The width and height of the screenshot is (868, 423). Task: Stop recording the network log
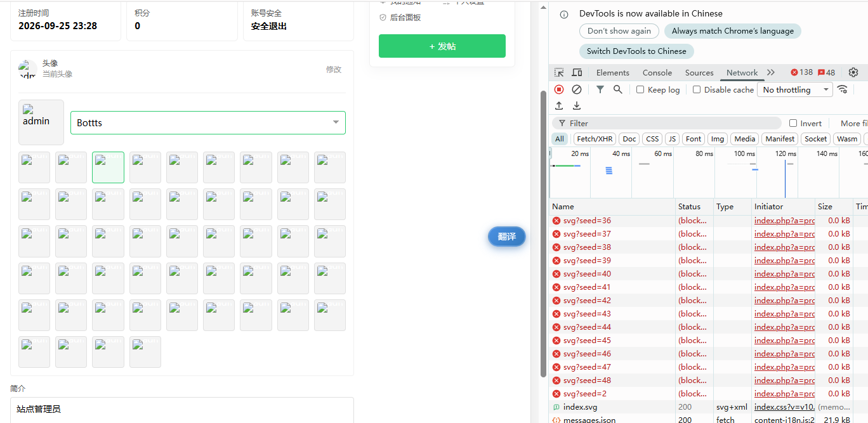559,89
